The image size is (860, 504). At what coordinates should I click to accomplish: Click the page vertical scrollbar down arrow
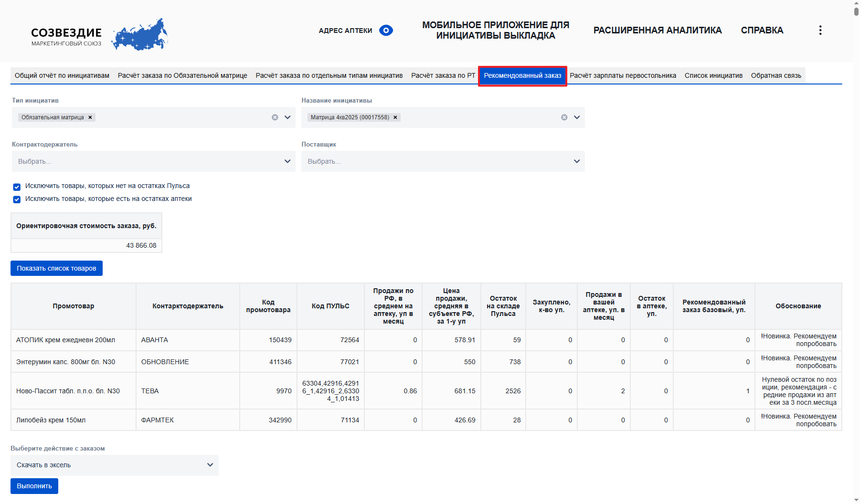(856, 500)
